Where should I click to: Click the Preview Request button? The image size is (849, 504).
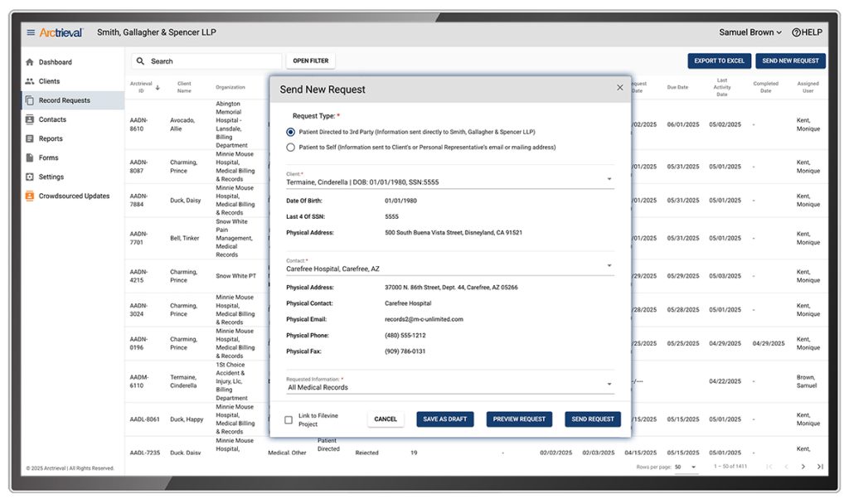(x=519, y=419)
